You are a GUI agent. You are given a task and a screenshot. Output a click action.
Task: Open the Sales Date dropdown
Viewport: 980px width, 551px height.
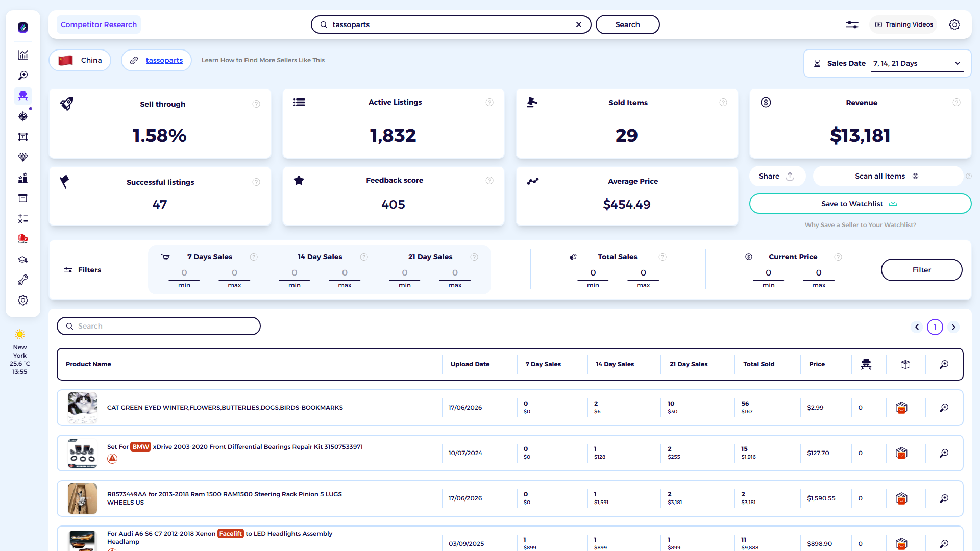[917, 64]
